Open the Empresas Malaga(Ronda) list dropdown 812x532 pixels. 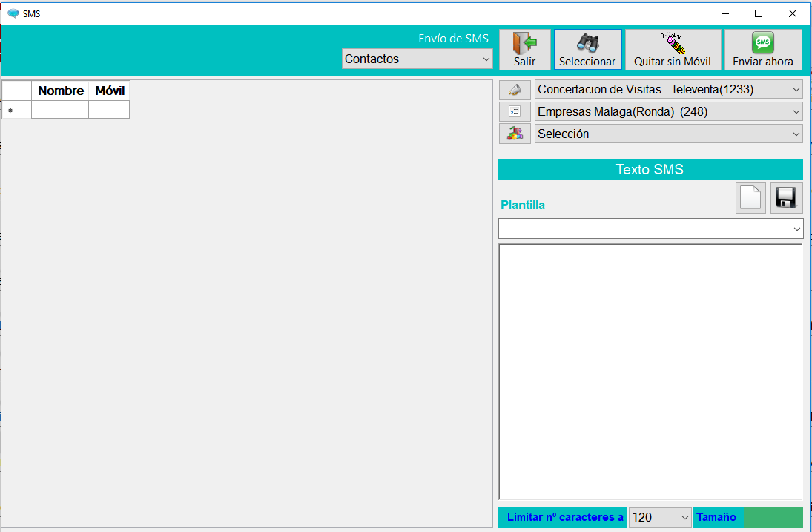(669, 111)
